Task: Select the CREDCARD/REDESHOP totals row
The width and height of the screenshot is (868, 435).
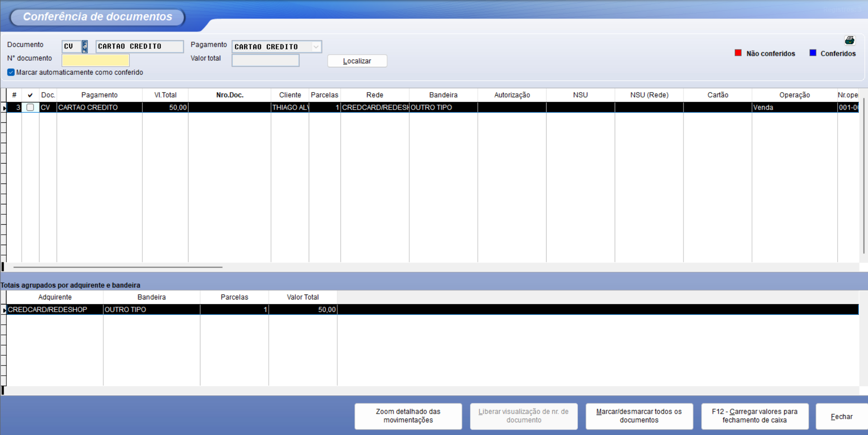Action: (54, 309)
